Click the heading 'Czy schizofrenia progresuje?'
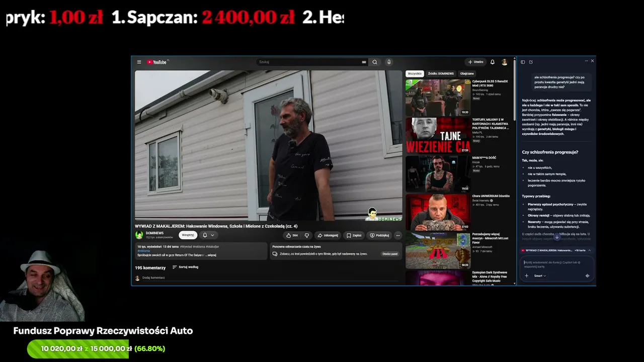This screenshot has width=644, height=362. pyautogui.click(x=550, y=152)
